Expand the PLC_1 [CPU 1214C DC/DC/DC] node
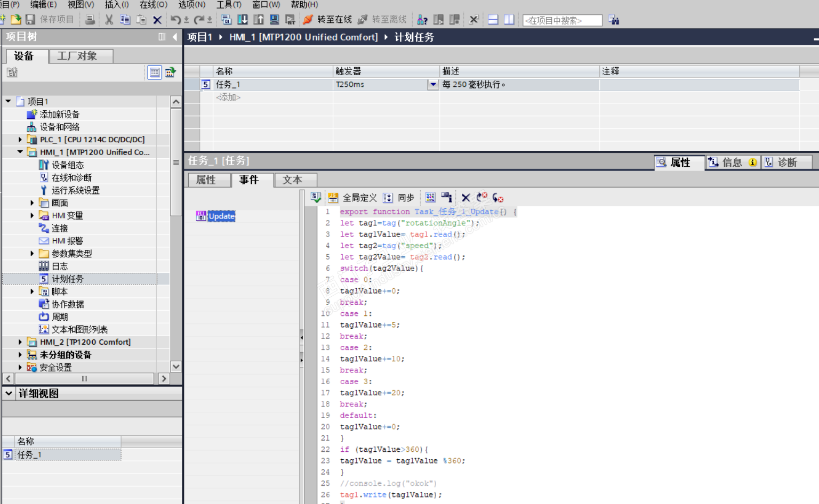 coord(20,140)
